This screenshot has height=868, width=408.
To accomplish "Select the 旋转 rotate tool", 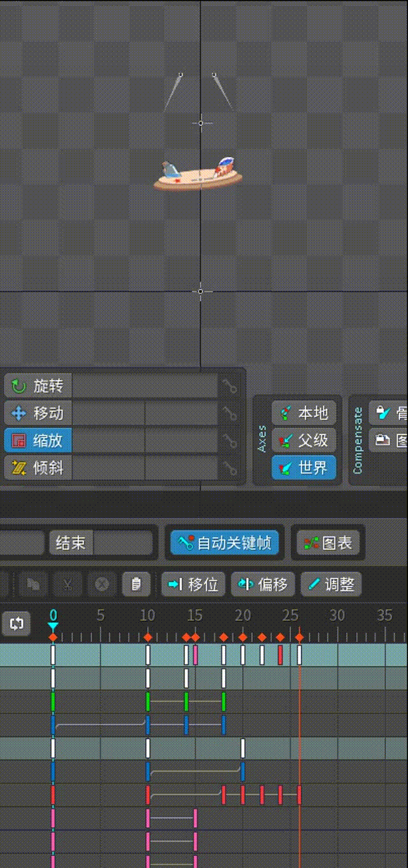I will (38, 385).
